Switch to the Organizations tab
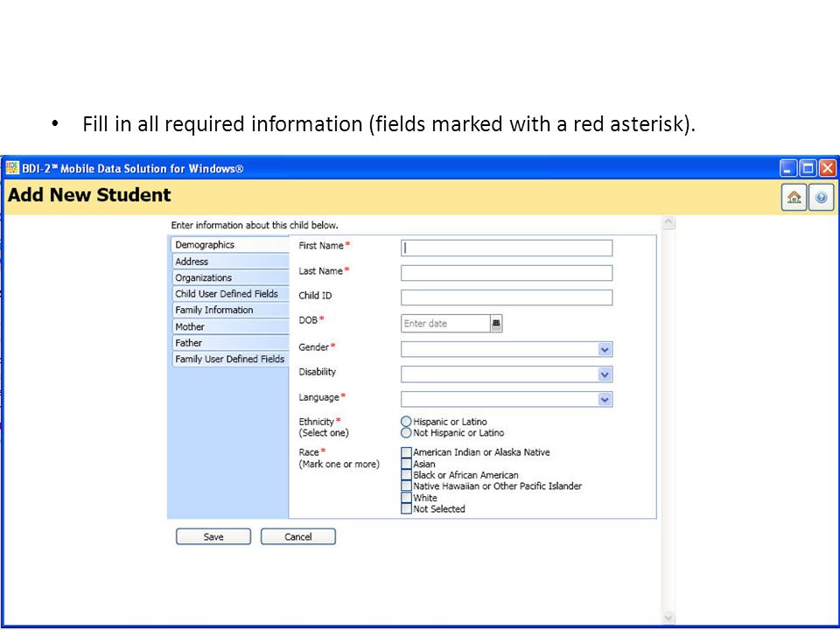This screenshot has width=840, height=630. [x=230, y=277]
